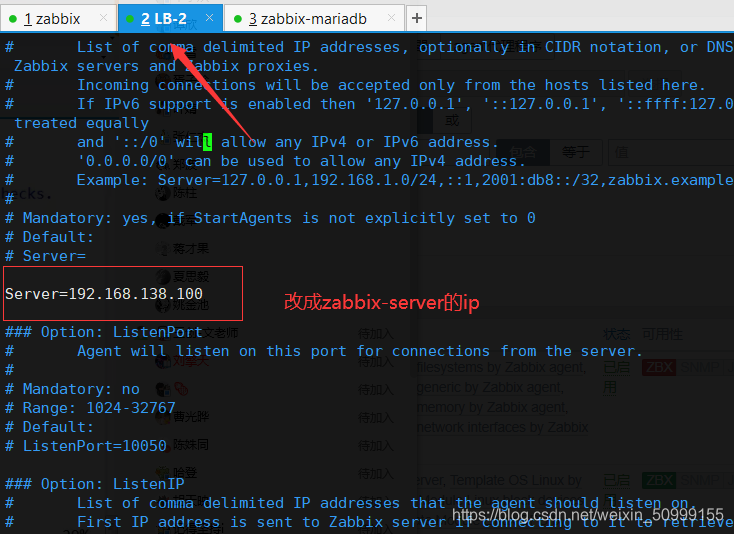Click the '# Server=' comment line

[45, 256]
